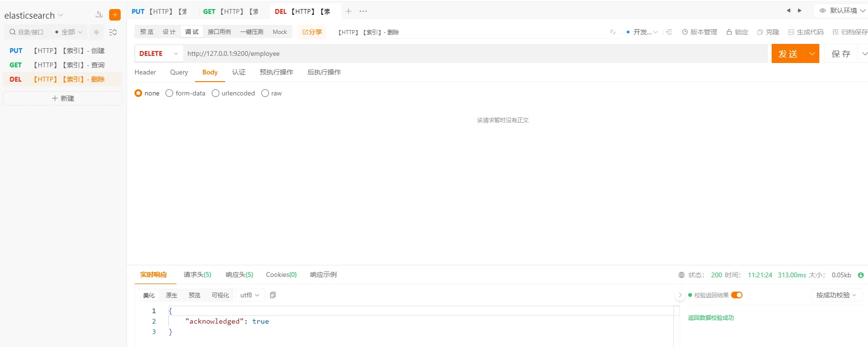Click the 保存 save button

click(840, 53)
